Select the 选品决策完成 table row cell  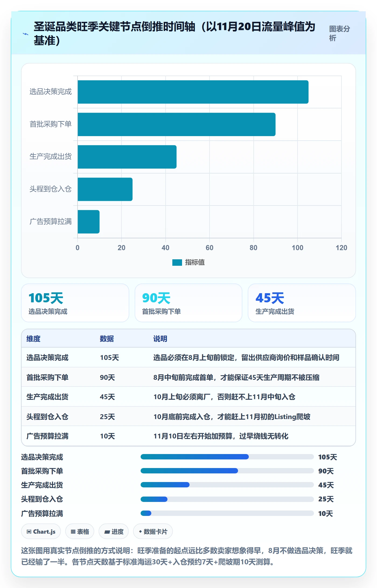tap(47, 357)
